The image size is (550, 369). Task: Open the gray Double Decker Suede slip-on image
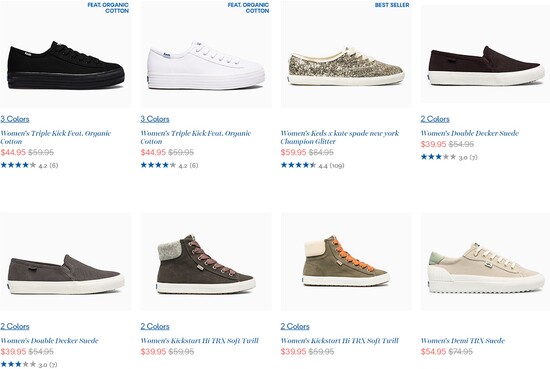pyautogui.click(x=66, y=261)
